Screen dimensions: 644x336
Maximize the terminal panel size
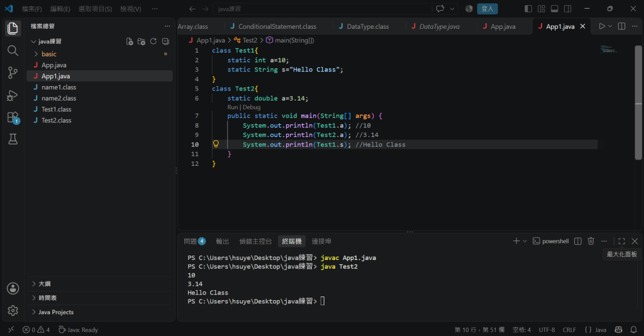[x=621, y=241]
